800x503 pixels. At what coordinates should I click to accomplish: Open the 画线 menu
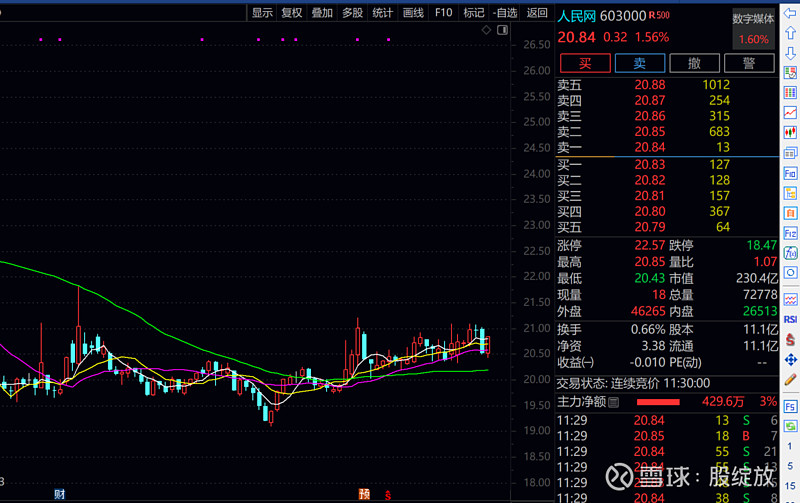point(413,13)
